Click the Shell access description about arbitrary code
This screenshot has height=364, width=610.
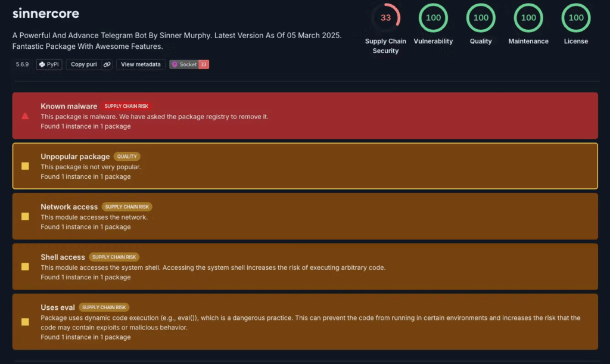[213, 267]
